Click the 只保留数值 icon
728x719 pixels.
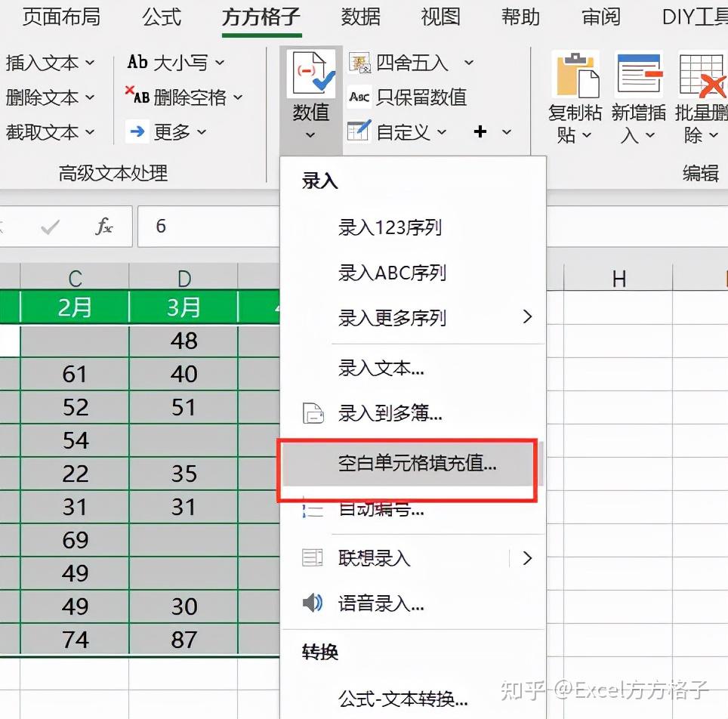click(358, 97)
